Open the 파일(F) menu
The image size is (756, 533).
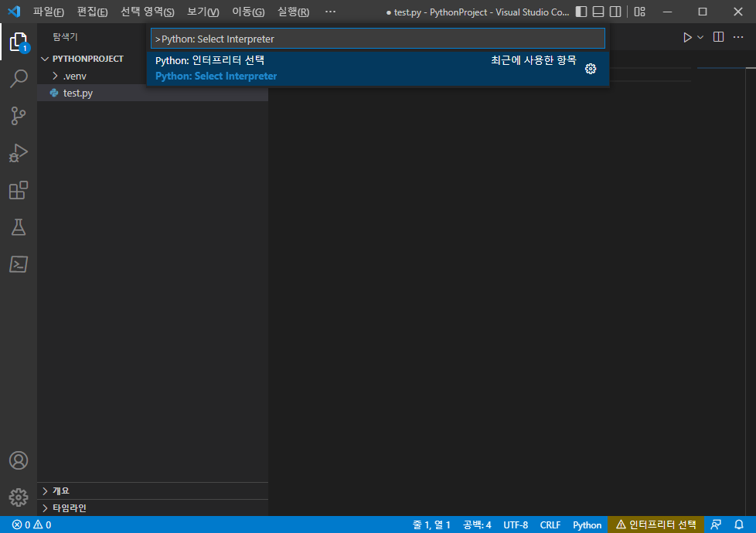49,12
